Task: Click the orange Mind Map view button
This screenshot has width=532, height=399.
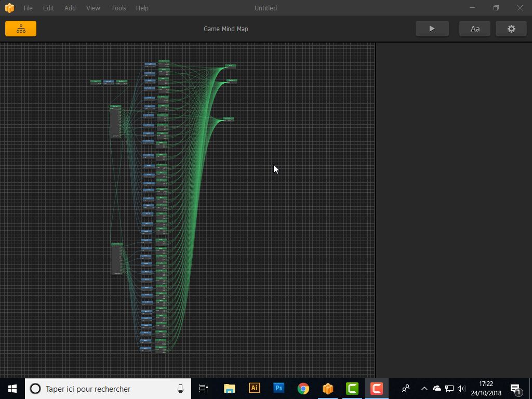Action: point(21,29)
